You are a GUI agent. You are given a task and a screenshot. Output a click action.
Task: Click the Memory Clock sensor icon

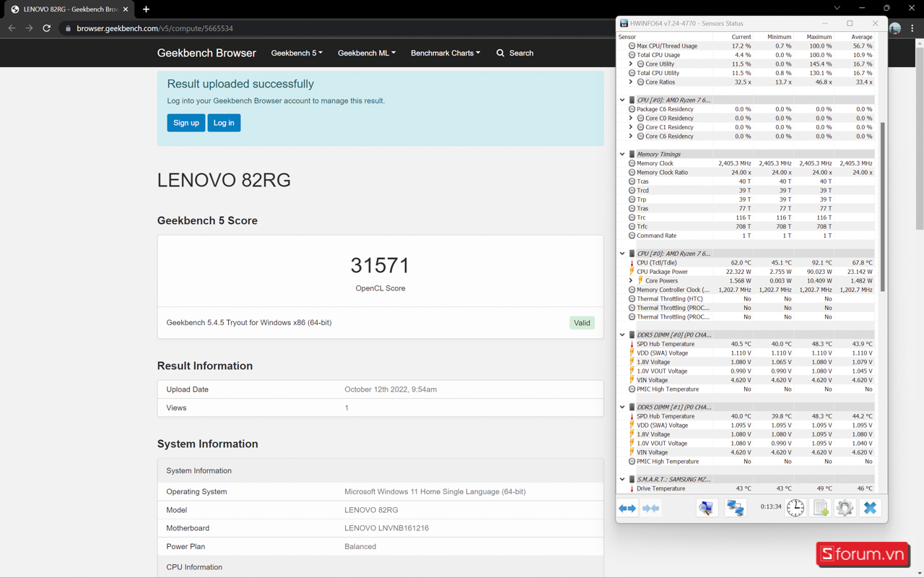pos(632,163)
